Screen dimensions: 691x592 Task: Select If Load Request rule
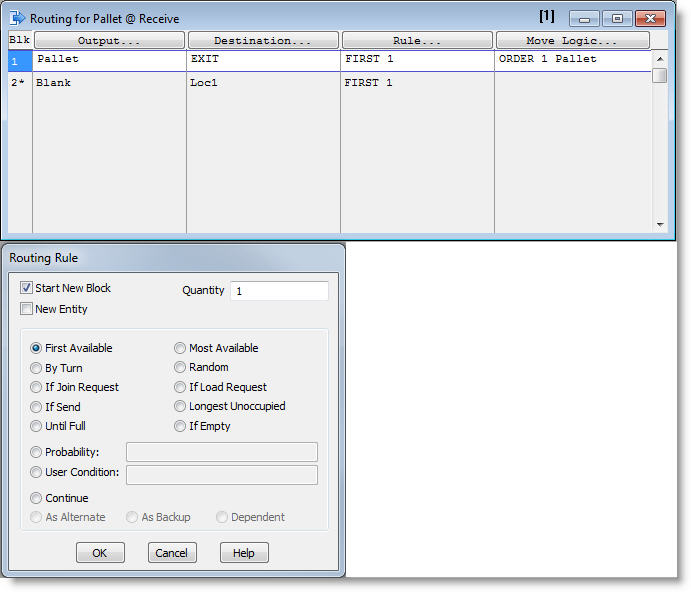[x=180, y=387]
